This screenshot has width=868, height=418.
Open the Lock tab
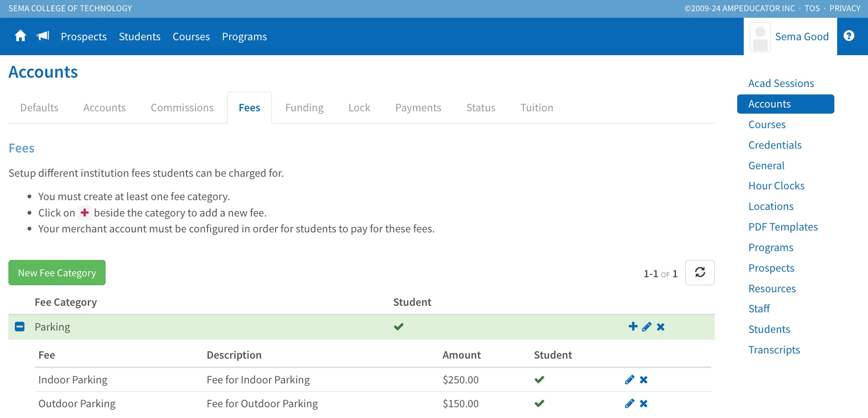coord(359,108)
